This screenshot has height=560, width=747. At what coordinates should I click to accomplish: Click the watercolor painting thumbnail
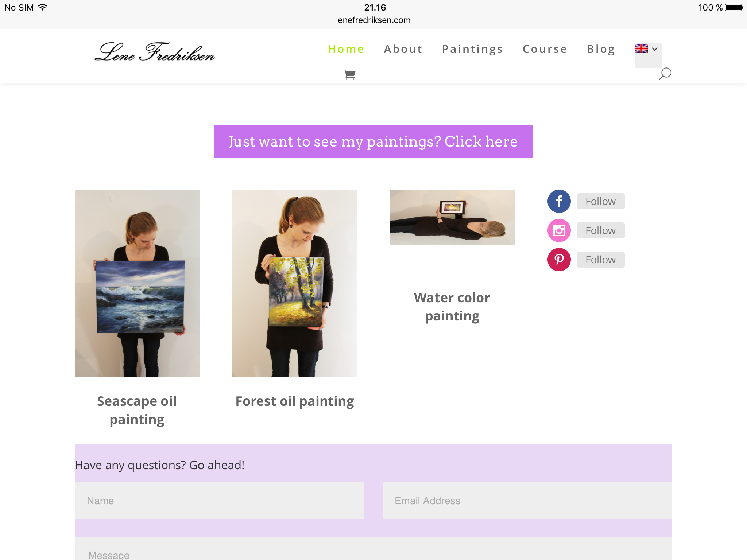pyautogui.click(x=452, y=217)
